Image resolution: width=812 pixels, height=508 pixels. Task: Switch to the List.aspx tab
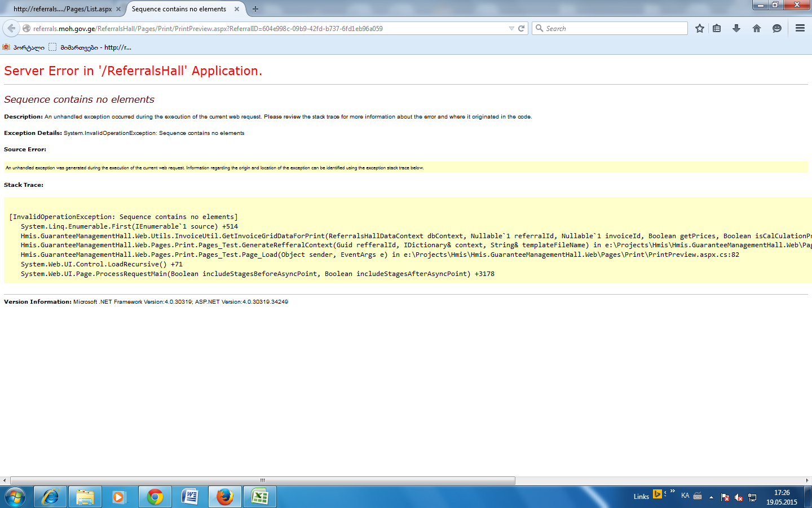tap(62, 9)
